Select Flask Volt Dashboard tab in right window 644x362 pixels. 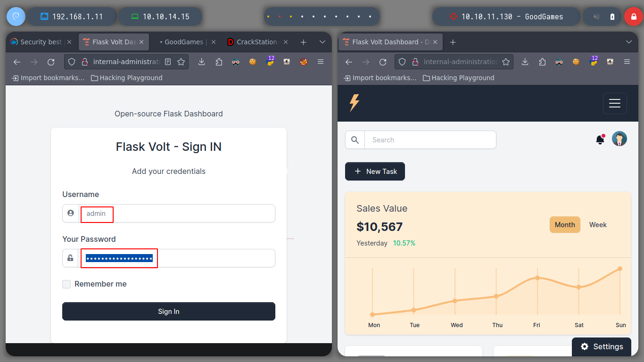point(391,42)
